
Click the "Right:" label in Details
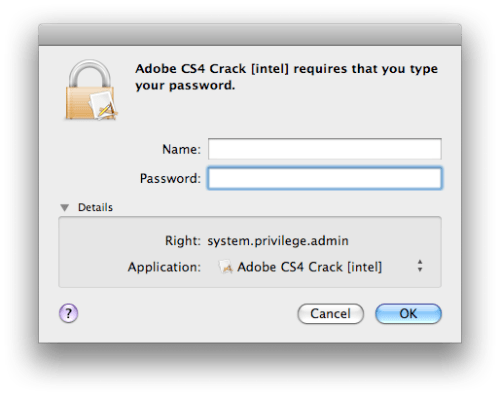(x=183, y=241)
